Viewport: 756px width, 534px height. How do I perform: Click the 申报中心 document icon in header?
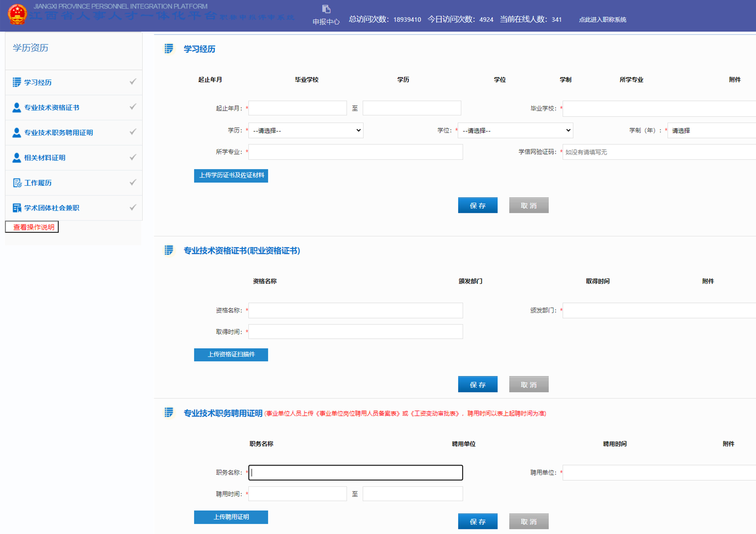click(x=326, y=9)
